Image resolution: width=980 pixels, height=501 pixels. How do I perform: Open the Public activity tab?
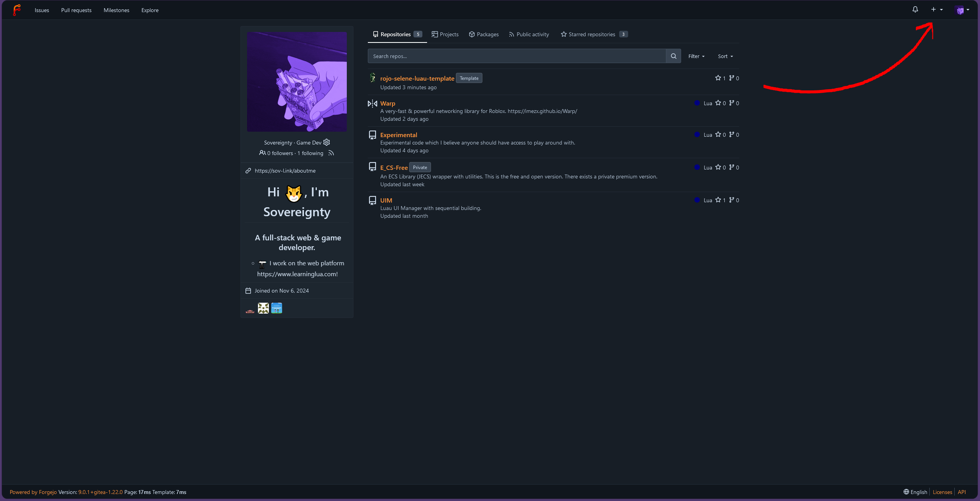coord(529,34)
